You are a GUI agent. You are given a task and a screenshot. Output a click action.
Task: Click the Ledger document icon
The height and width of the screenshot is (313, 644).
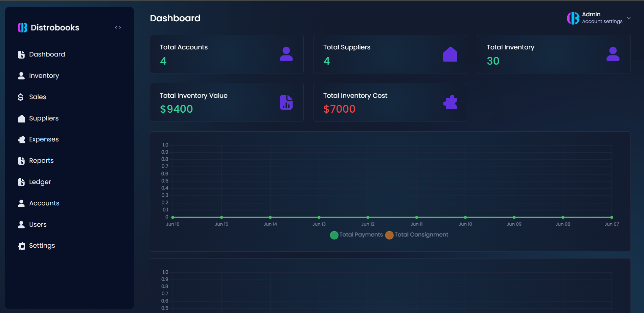[21, 182]
